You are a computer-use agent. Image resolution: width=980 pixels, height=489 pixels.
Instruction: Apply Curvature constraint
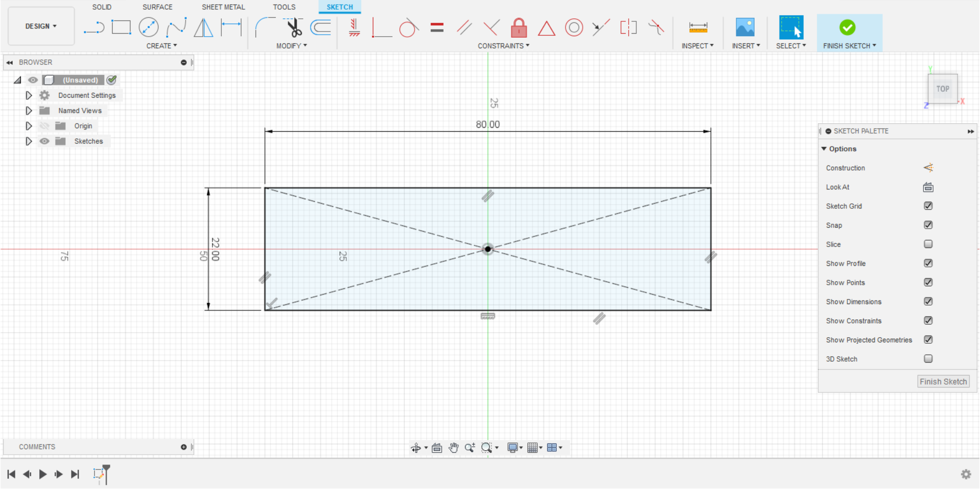[x=656, y=27]
